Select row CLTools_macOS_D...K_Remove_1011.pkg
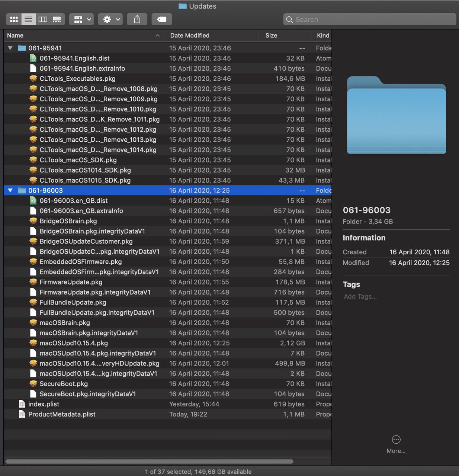This screenshot has width=459, height=476. (x=167, y=119)
